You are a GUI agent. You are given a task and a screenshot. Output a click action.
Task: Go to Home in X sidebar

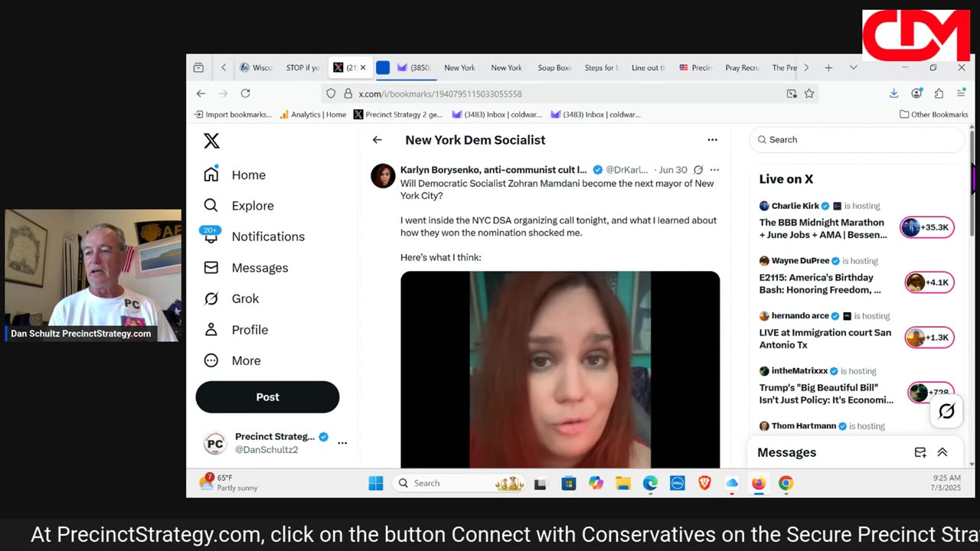click(235, 174)
